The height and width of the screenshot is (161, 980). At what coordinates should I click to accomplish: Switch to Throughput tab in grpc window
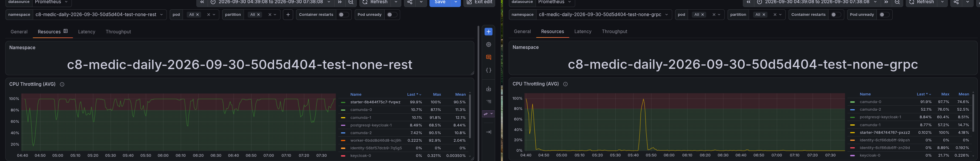(614, 32)
